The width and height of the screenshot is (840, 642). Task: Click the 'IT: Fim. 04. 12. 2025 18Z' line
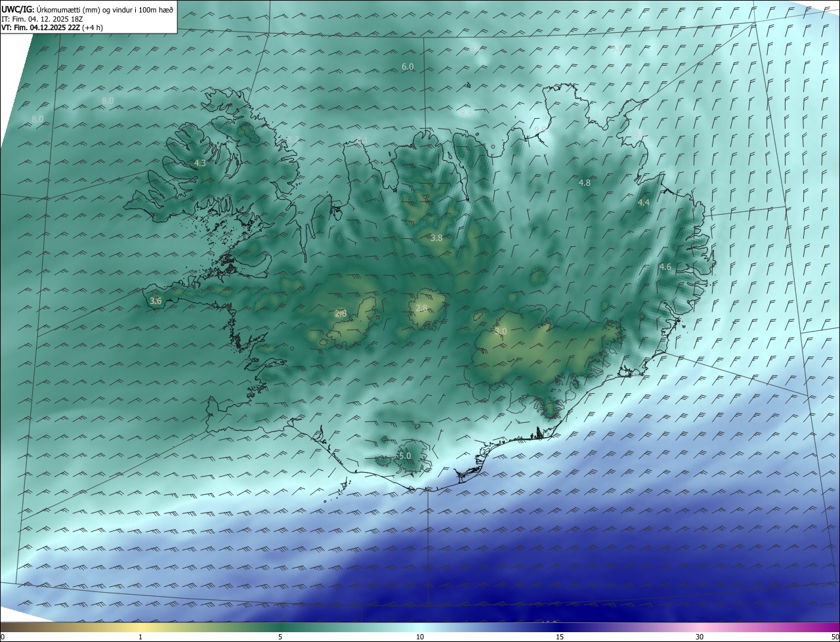click(x=43, y=19)
